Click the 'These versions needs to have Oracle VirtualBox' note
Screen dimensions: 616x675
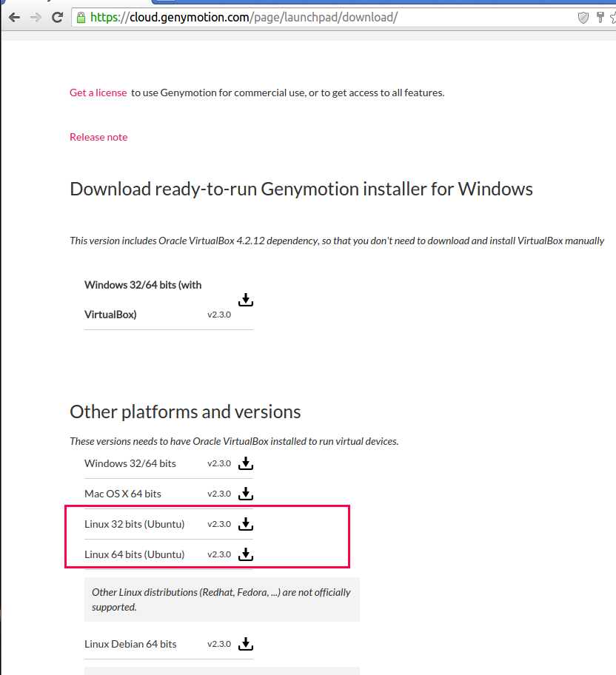(234, 441)
